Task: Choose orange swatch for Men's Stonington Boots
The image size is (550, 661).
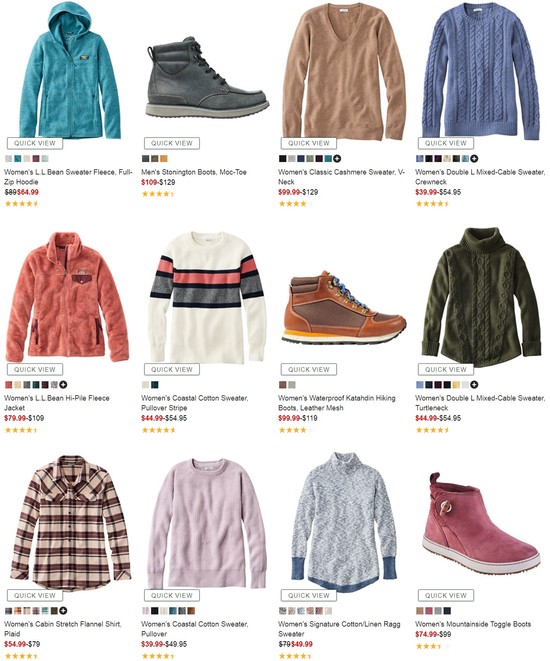Action: [x=164, y=159]
